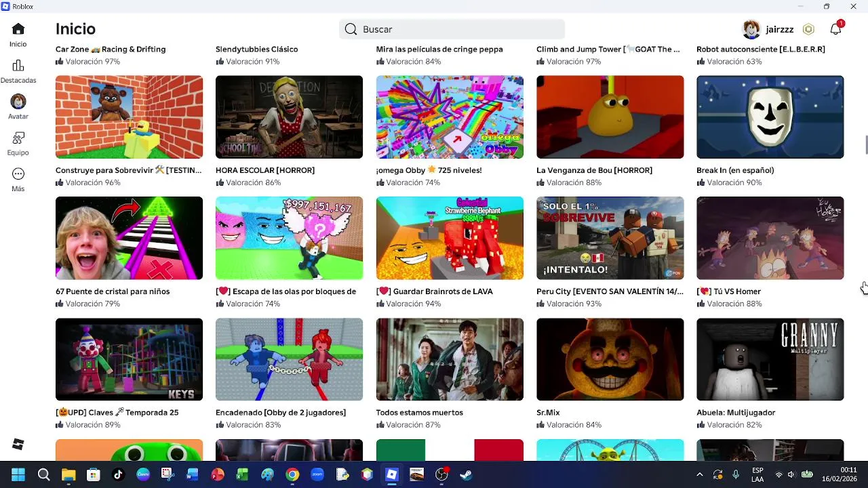Click Climb and Jump Tower title
The width and height of the screenshot is (868, 488).
tap(608, 49)
